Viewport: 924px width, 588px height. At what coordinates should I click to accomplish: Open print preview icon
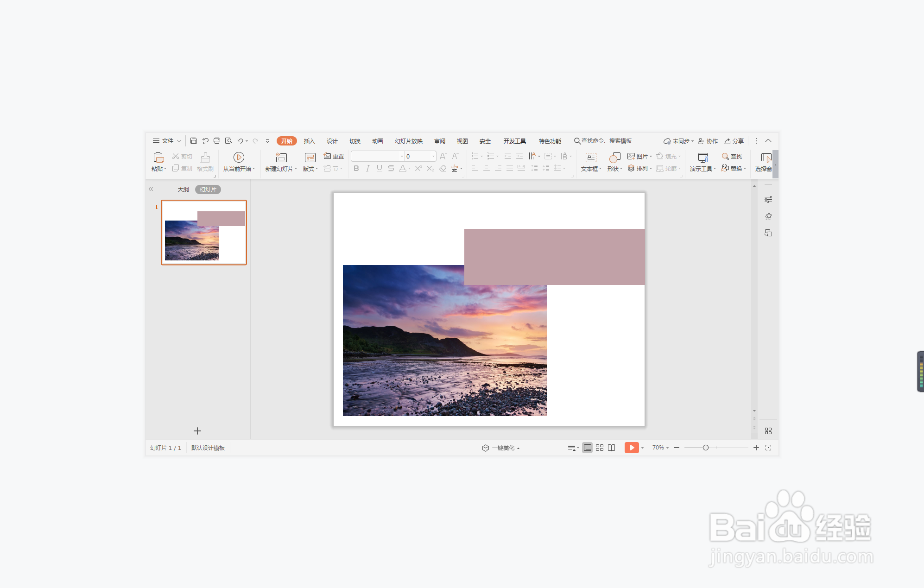tap(228, 141)
